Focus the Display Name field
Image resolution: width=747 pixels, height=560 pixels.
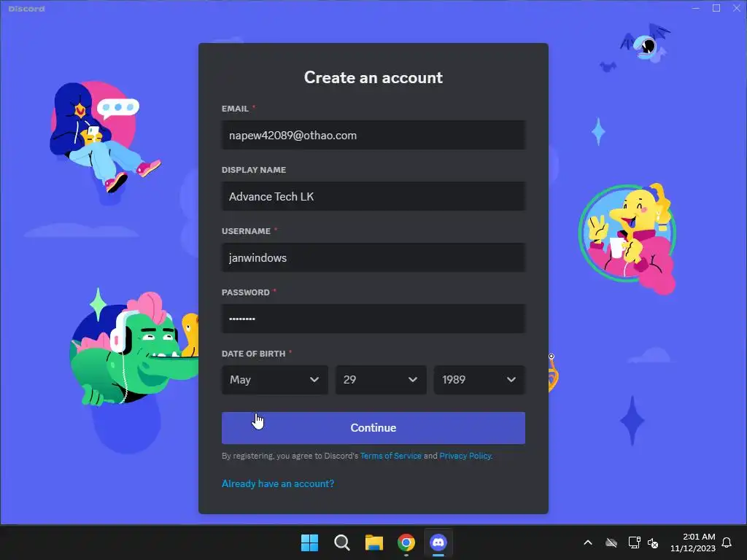tap(373, 196)
